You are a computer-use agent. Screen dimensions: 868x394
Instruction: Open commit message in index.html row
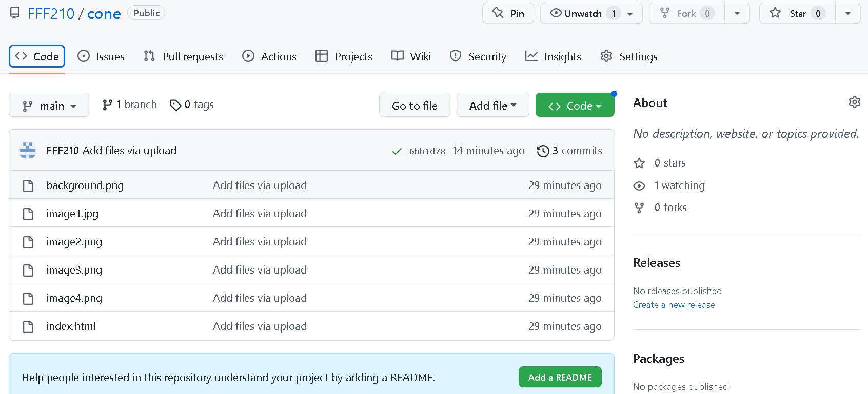[x=260, y=326]
